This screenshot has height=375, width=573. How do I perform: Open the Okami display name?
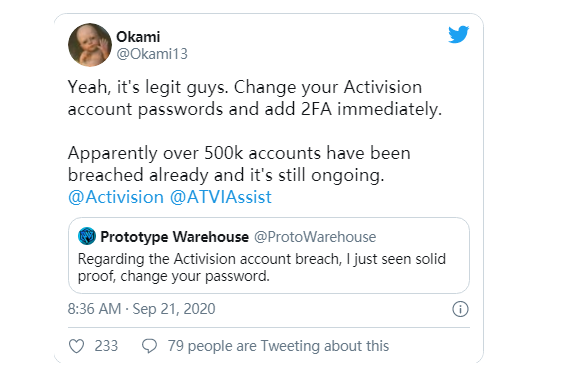[x=138, y=37]
